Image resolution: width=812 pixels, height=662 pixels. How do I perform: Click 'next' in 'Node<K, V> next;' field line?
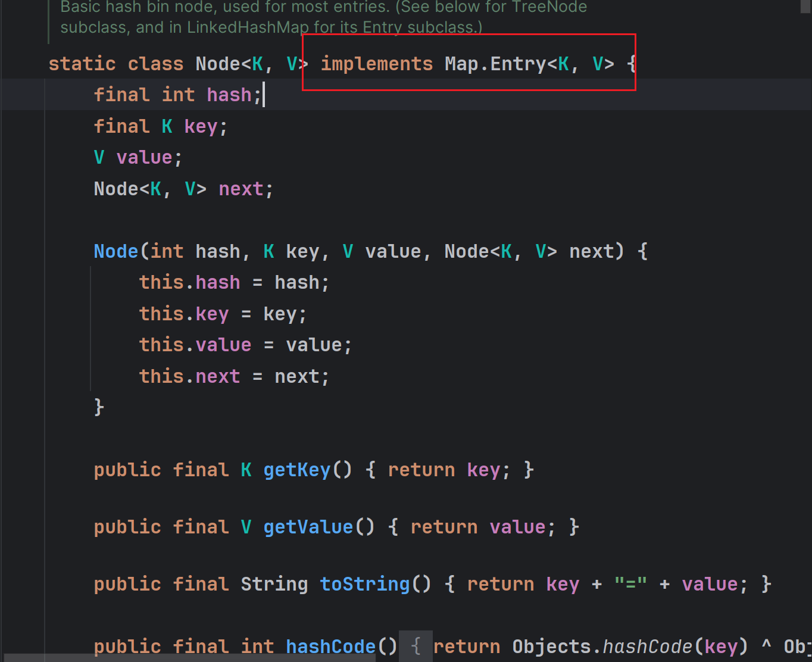[241, 189]
